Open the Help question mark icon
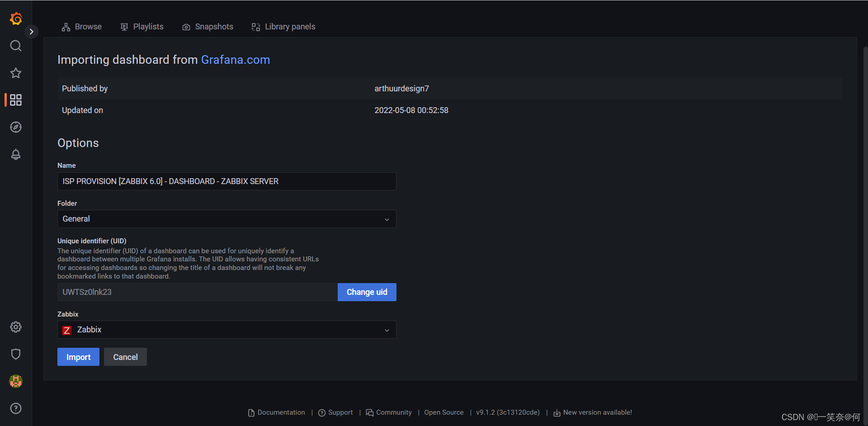Image resolution: width=868 pixels, height=426 pixels. click(16, 408)
